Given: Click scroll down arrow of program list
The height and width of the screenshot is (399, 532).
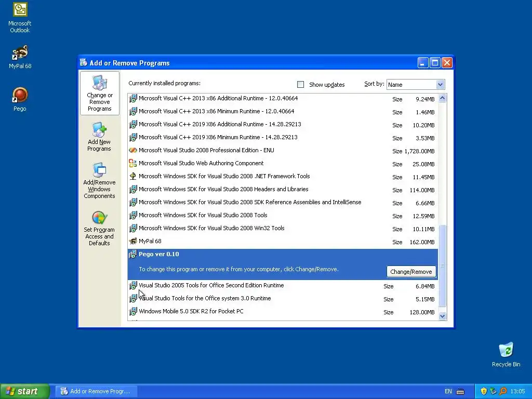Looking at the screenshot, I should click(442, 316).
